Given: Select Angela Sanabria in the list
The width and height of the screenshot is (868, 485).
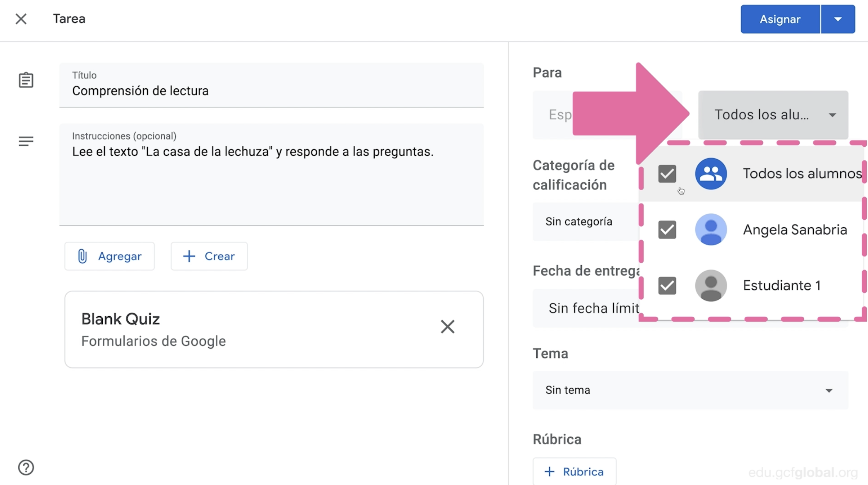Looking at the screenshot, I should (x=751, y=230).
